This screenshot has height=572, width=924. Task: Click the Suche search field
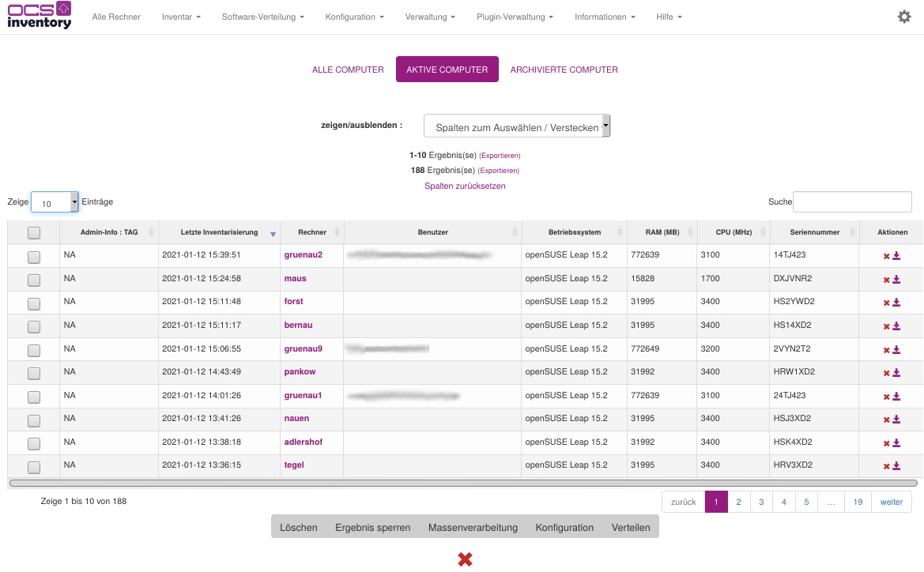852,202
